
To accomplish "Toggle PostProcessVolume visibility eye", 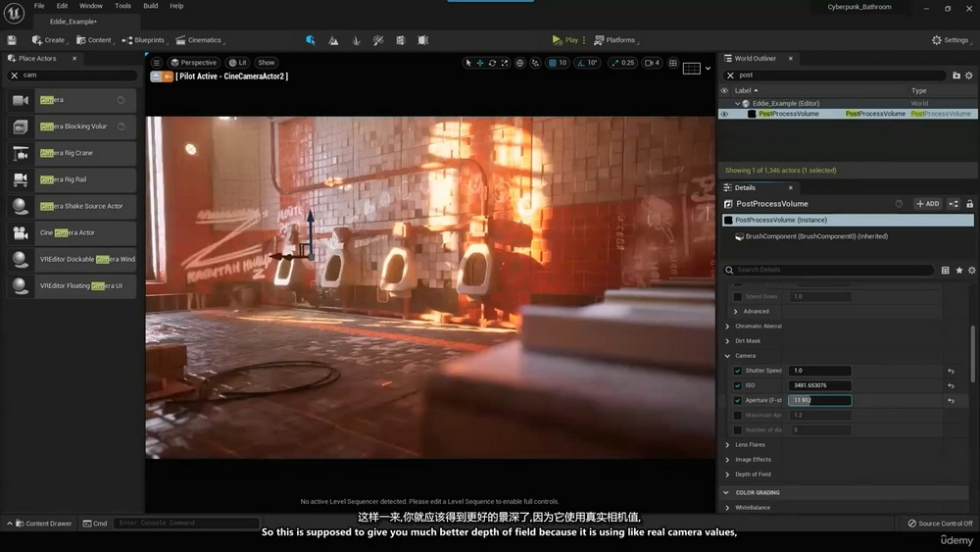I will click(724, 115).
